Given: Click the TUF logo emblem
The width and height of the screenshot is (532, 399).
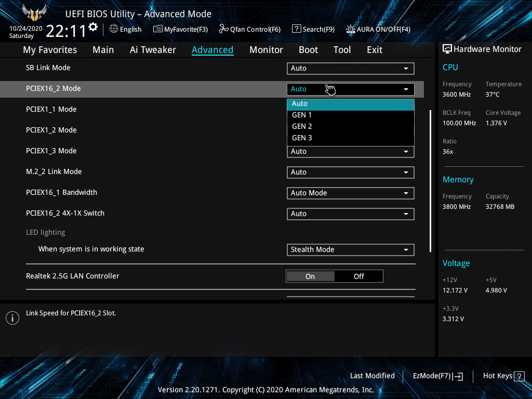Looking at the screenshot, I should pos(34,13).
